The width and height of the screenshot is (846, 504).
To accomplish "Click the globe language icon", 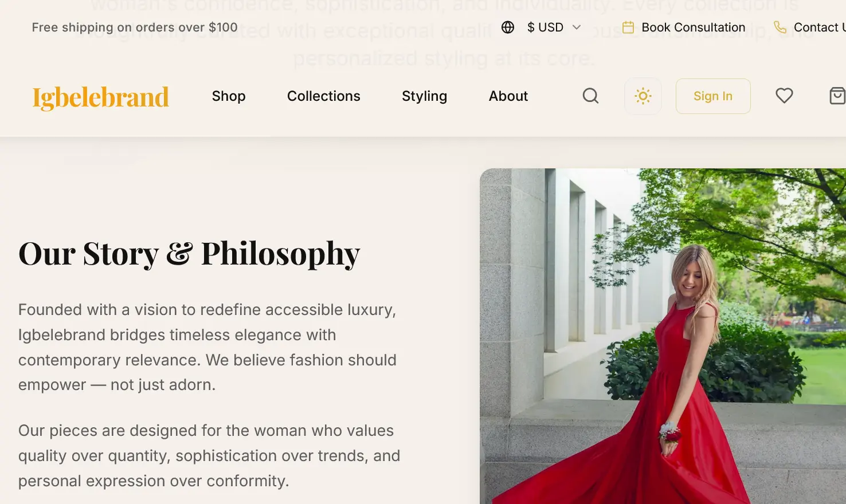I will pos(508,27).
